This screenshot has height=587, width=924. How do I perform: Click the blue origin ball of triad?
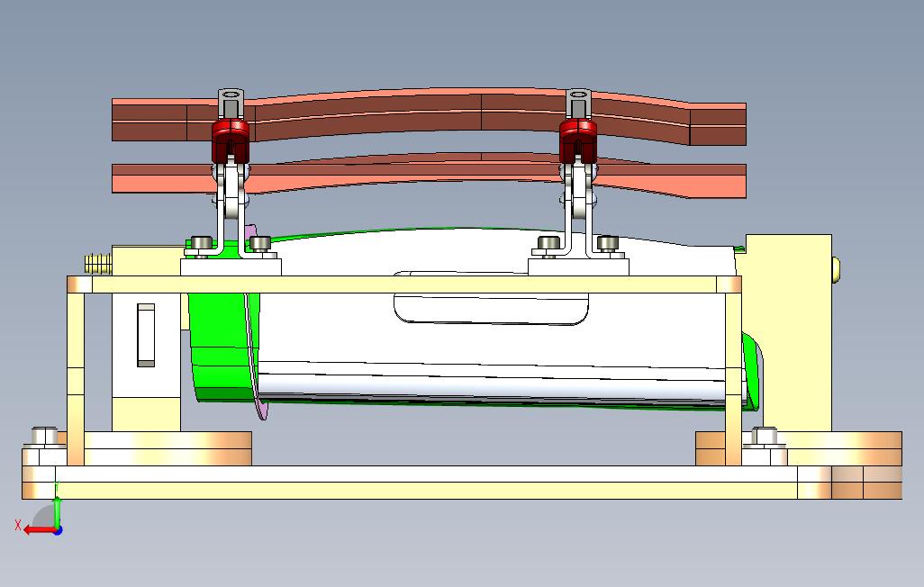tap(58, 530)
